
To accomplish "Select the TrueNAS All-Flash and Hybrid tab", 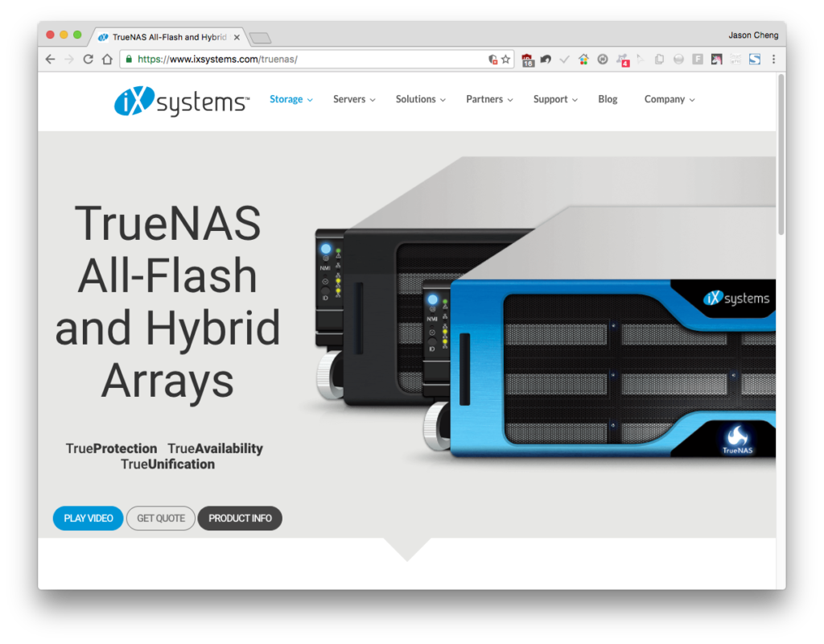I will (169, 37).
